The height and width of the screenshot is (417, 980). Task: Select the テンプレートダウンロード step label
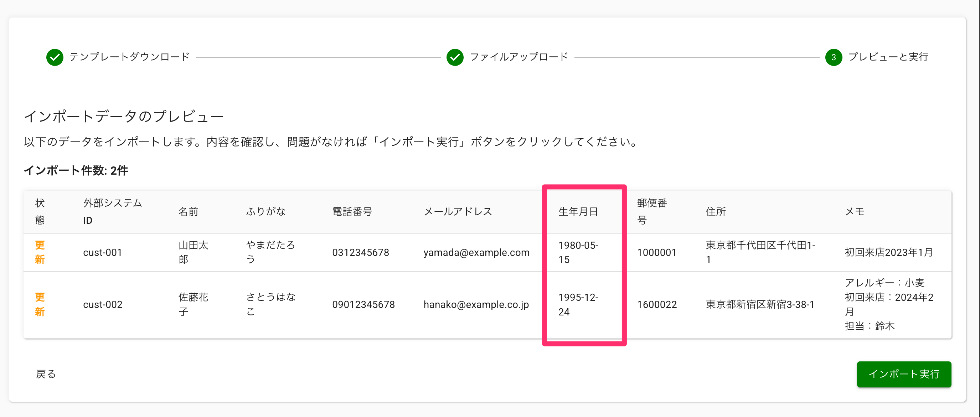coord(129,57)
